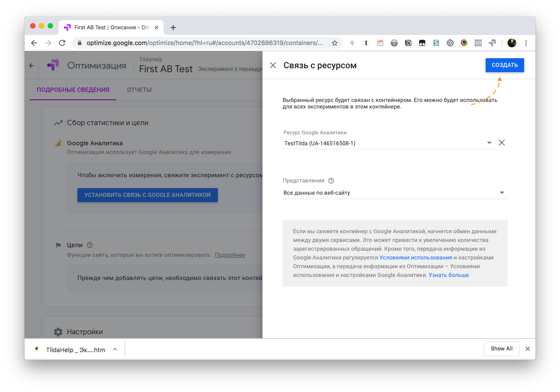Click the Цели flag icon
Viewport: 560px width, 392px height.
58,245
